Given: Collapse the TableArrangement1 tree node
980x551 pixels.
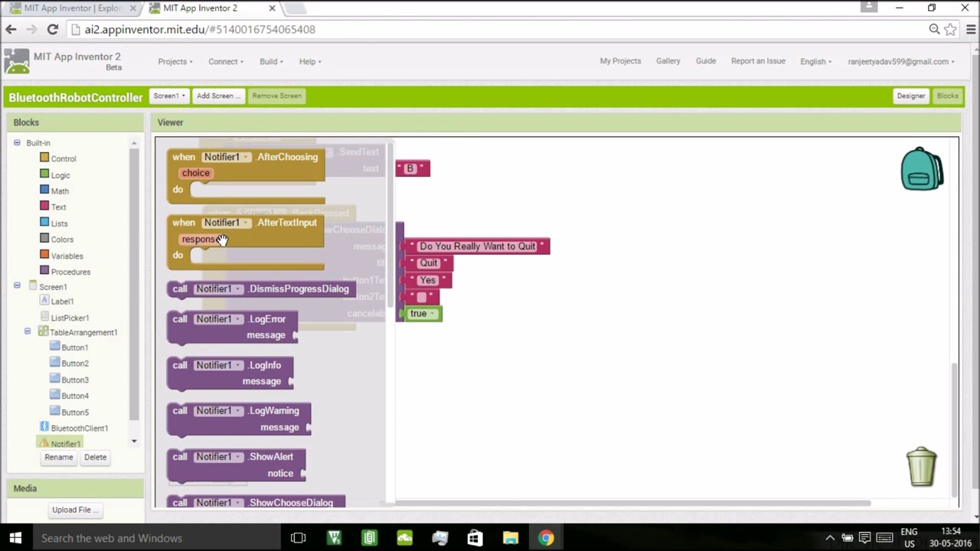Looking at the screenshot, I should point(28,331).
